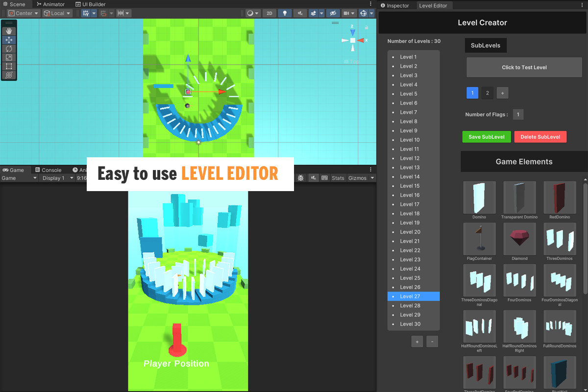Select the Scale tool

click(9, 58)
